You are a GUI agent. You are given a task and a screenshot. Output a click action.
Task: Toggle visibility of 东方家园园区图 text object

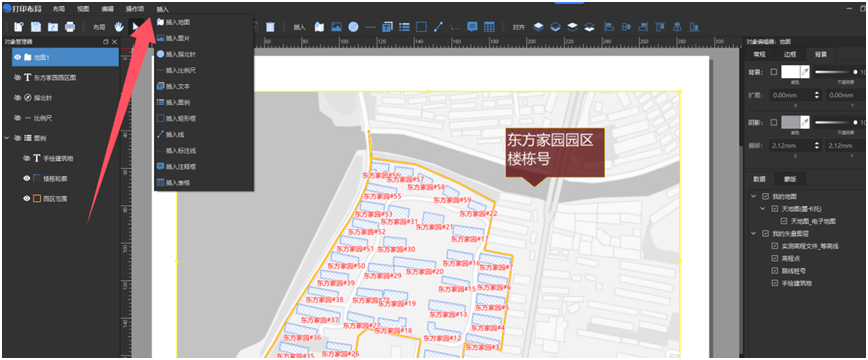(17, 78)
